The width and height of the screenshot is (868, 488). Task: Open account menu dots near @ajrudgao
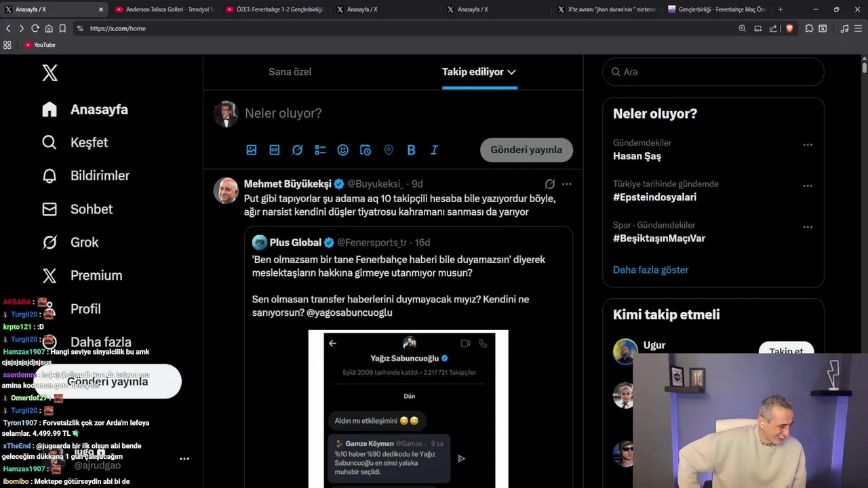pos(184,459)
